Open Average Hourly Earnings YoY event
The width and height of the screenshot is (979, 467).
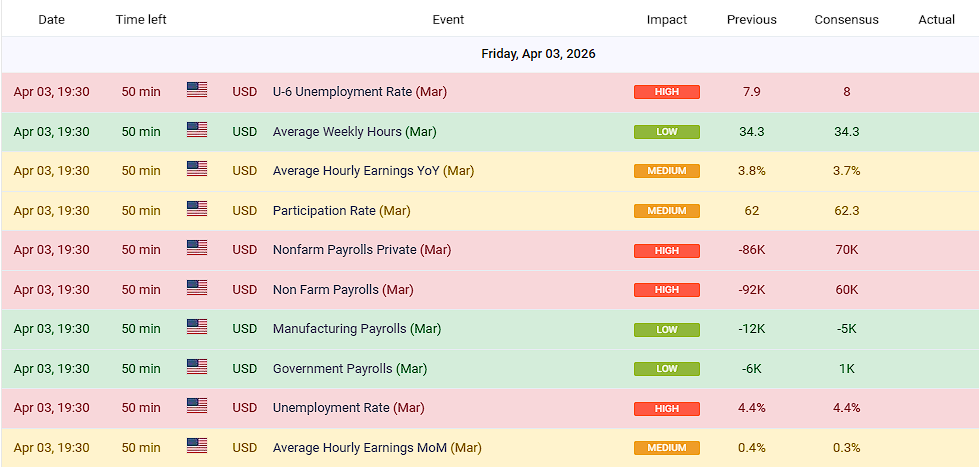point(373,171)
